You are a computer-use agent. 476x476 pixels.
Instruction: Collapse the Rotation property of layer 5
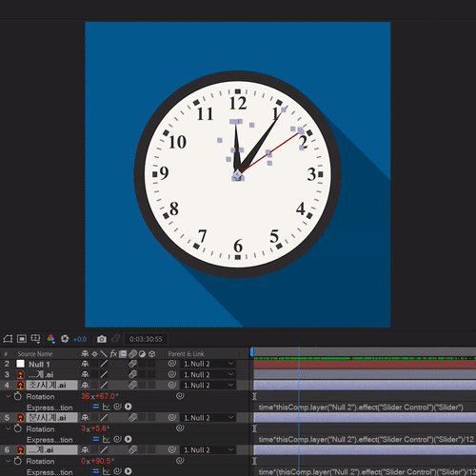pos(9,428)
